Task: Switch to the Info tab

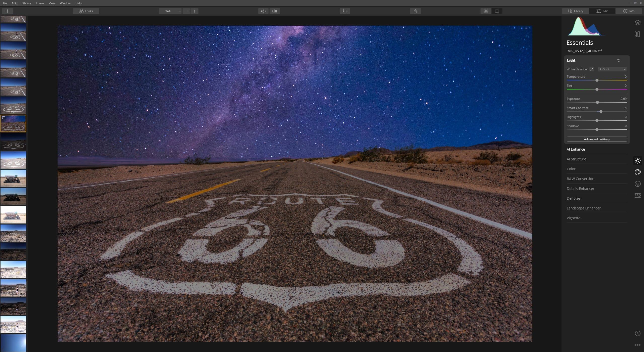Action: (x=629, y=11)
